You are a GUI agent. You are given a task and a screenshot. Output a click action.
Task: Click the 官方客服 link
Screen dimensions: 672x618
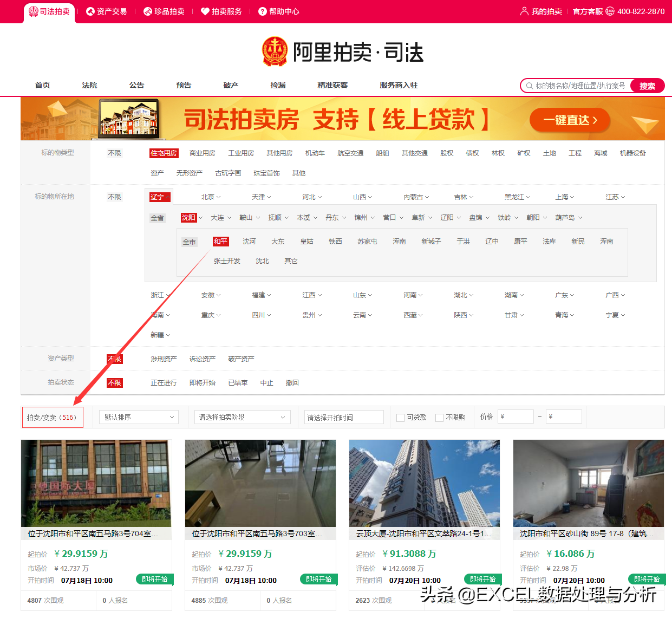(588, 11)
